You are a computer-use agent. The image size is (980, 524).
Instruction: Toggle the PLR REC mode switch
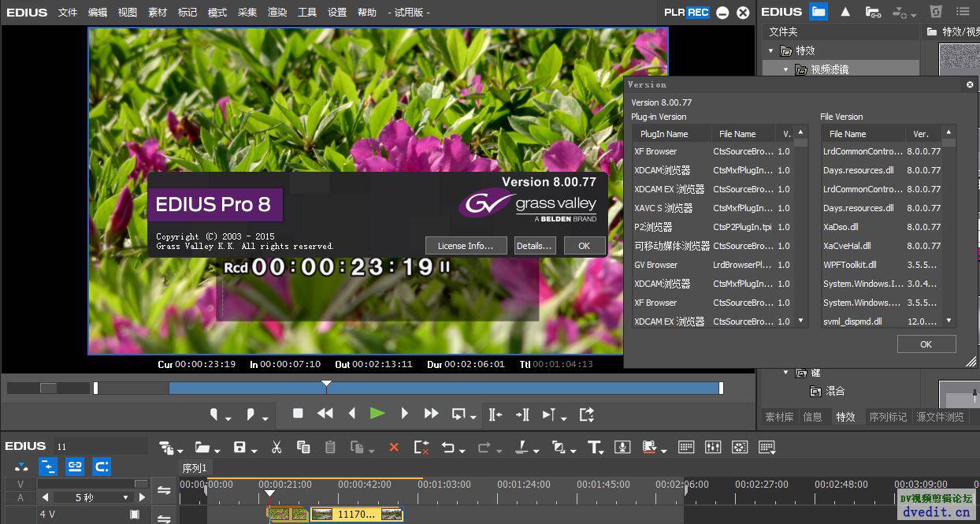pos(687,12)
